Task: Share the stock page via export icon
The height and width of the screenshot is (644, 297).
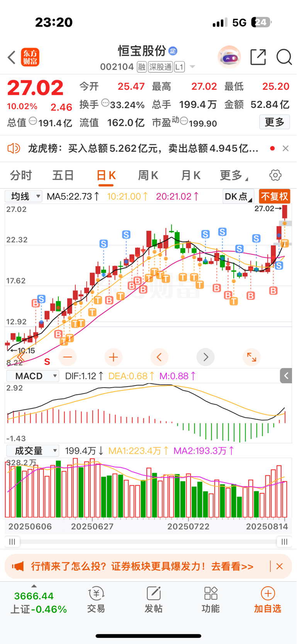Action: pos(258,57)
